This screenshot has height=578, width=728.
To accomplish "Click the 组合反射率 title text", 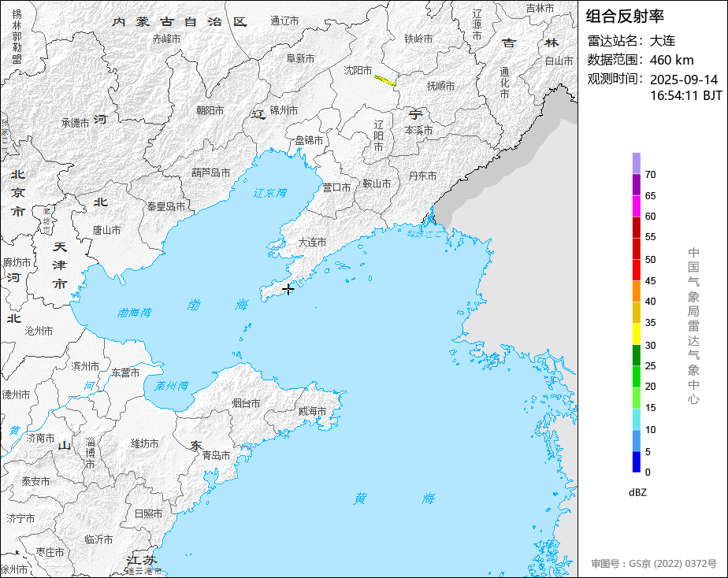I will (625, 17).
